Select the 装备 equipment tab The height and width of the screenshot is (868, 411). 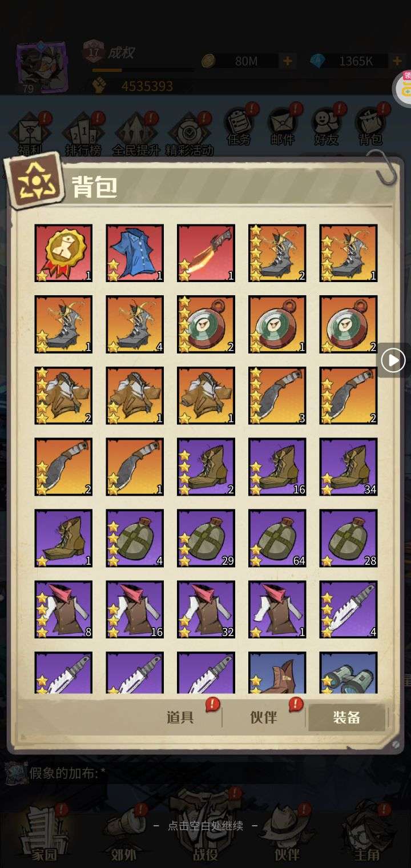pyautogui.click(x=346, y=718)
